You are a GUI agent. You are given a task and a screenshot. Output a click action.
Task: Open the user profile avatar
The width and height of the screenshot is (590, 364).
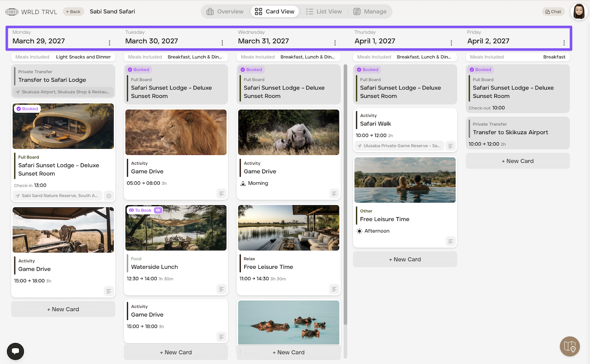pos(579,12)
